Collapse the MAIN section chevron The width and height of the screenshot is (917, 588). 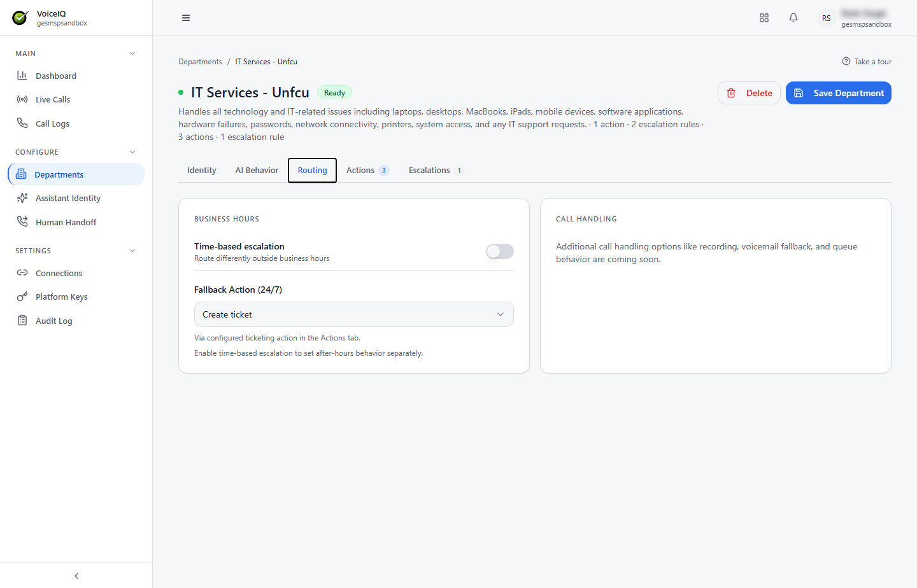coord(132,53)
